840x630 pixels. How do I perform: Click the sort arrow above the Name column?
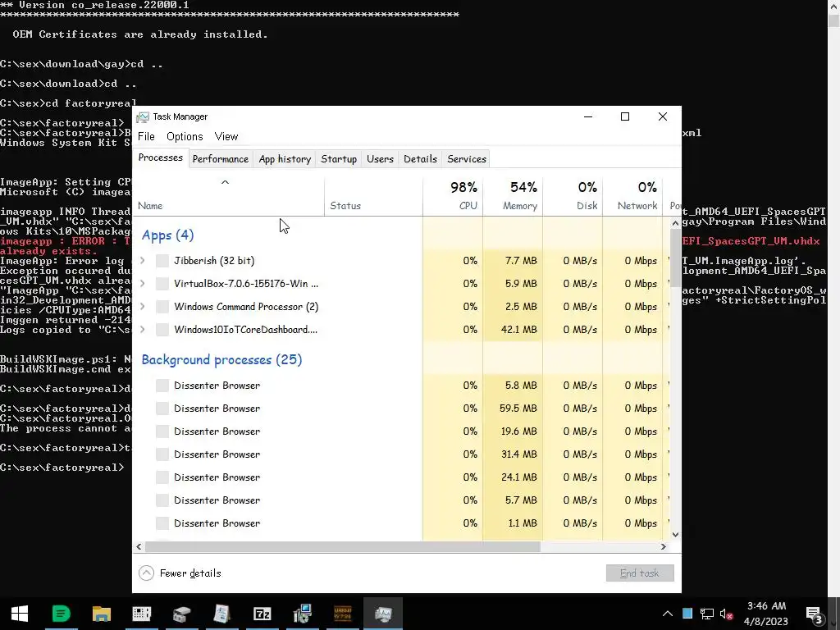coord(225,182)
